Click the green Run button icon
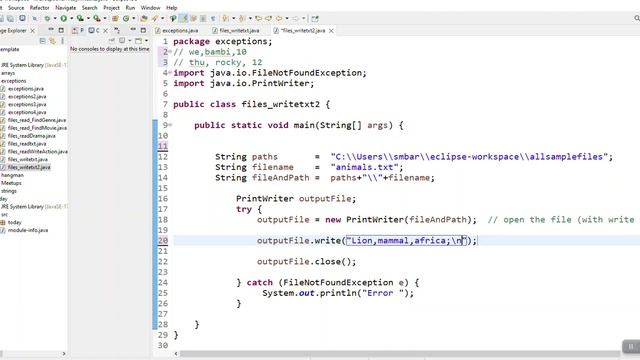The width and height of the screenshot is (640, 360). [64, 18]
